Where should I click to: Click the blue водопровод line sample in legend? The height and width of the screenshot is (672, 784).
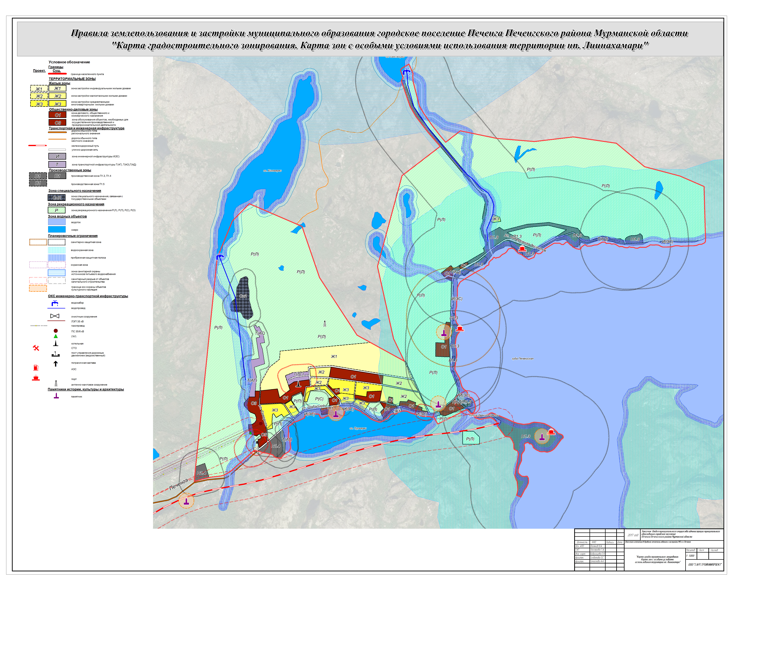56,308
